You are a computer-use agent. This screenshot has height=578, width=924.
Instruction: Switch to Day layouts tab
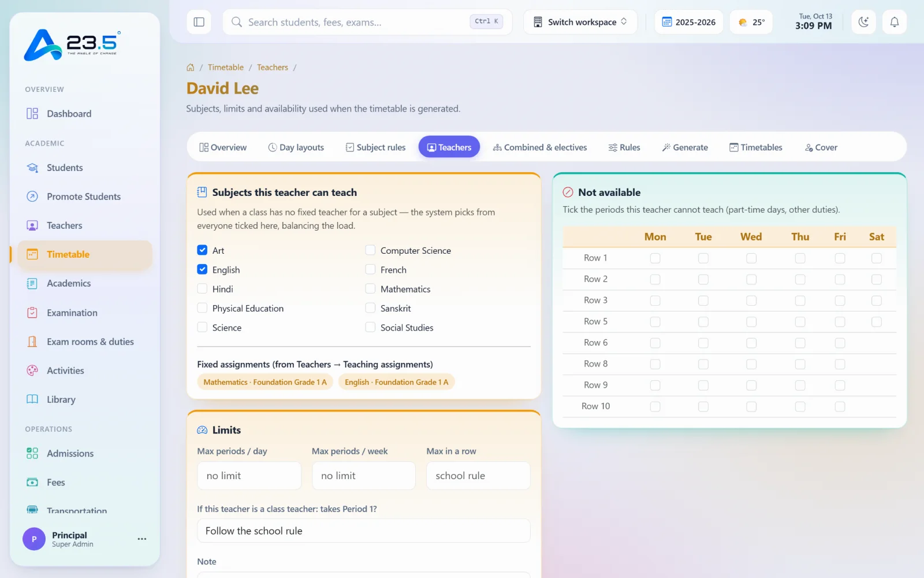[296, 147]
